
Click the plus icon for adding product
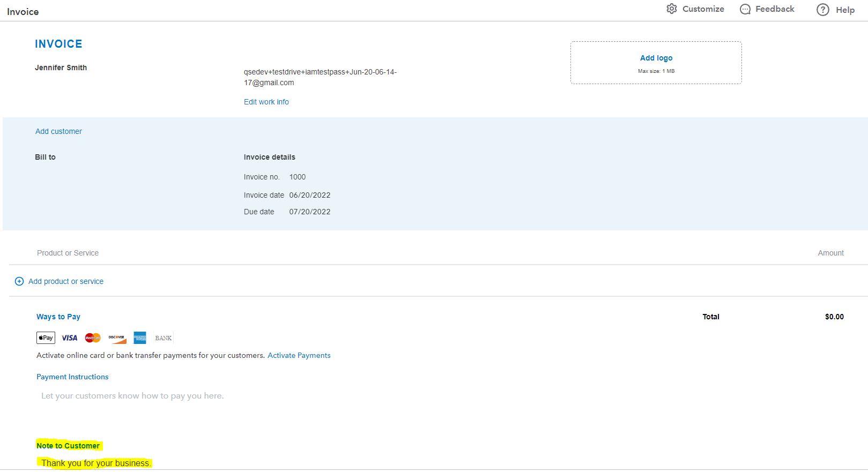click(x=19, y=281)
